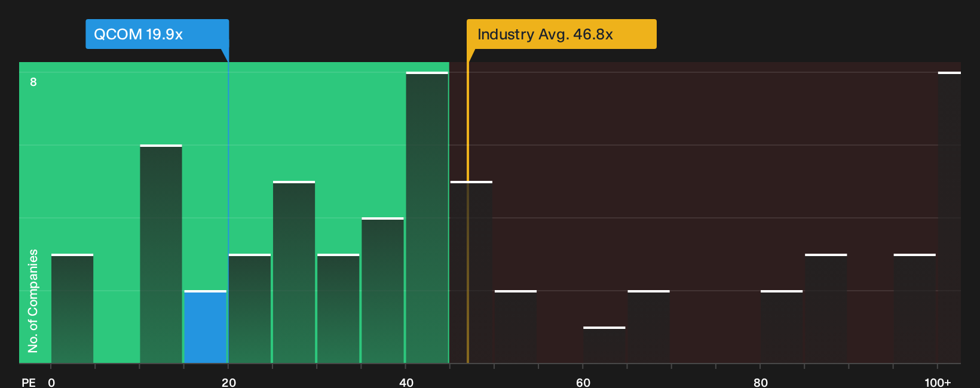Select the tallest green bar at PE 40-45
The image size is (980, 388).
point(427,218)
